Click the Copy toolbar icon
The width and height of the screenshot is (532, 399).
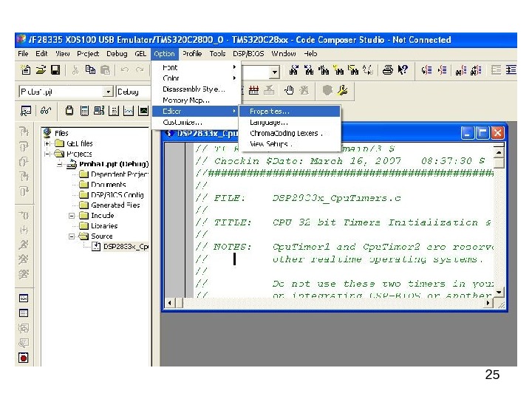tap(90, 70)
